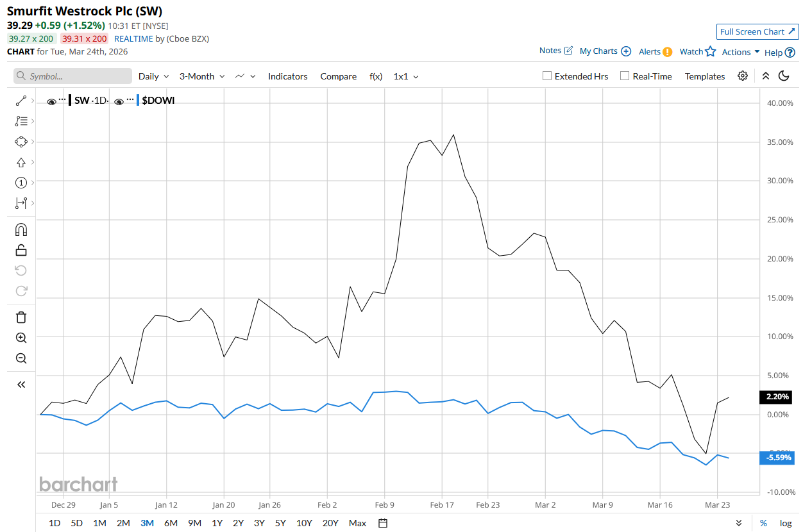Viewport: 812px width, 532px height.
Task: Select the 2M range tab
Action: click(x=123, y=523)
